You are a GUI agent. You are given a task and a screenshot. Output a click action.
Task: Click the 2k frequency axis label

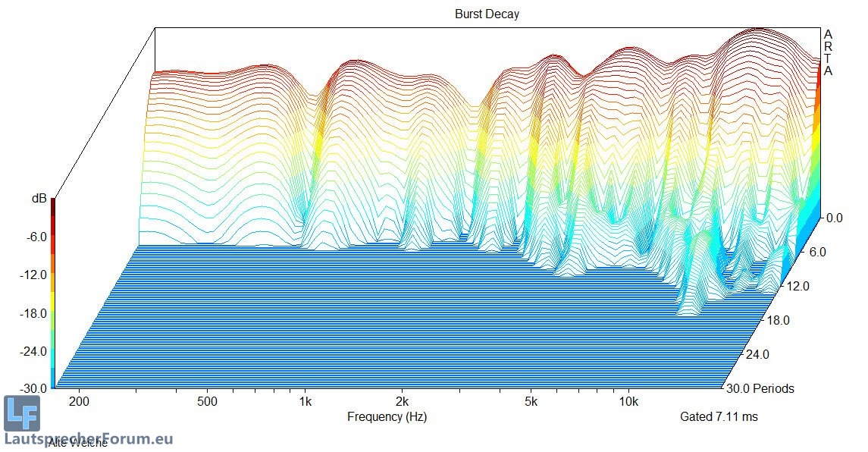[x=403, y=400]
